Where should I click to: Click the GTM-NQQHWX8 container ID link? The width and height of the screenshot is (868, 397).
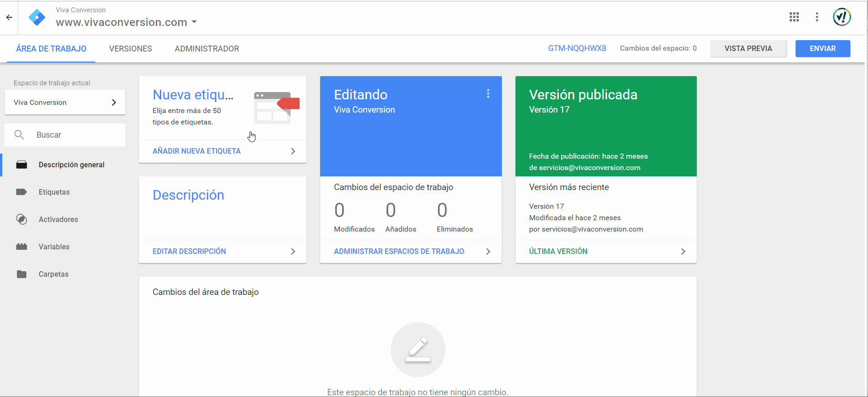tap(577, 48)
